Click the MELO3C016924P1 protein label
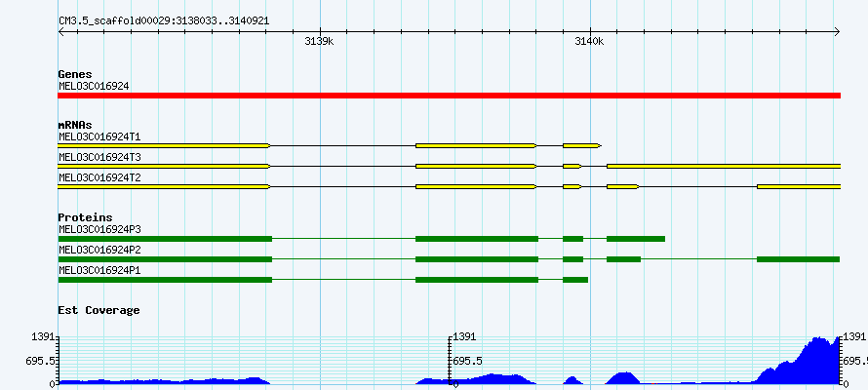The image size is (868, 390). [99, 270]
